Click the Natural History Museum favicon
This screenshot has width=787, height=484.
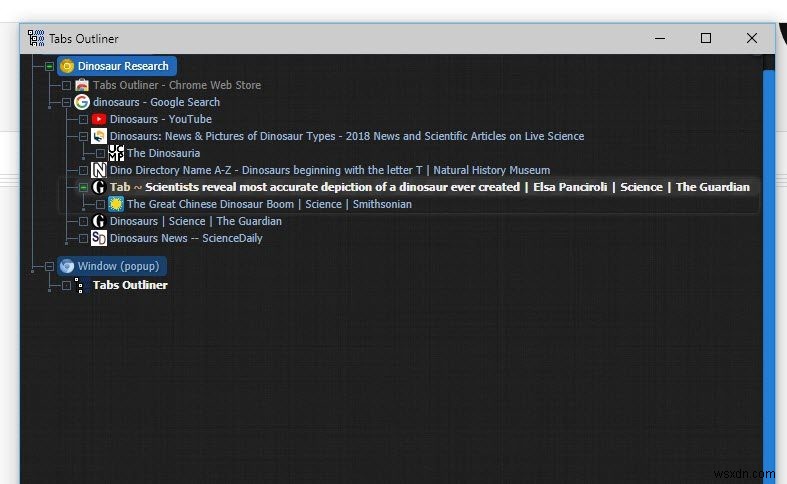coord(99,170)
